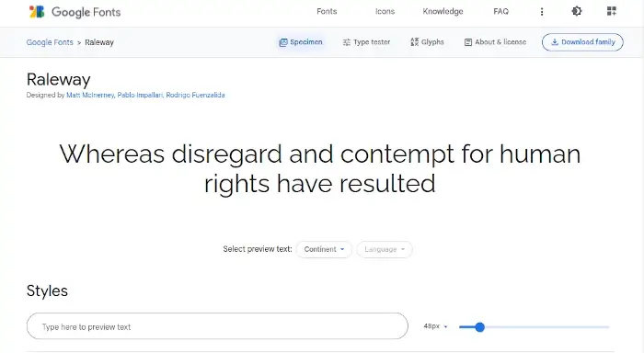Focus the 'Type here to preview text' field
This screenshot has width=644, height=353.
coord(217,326)
